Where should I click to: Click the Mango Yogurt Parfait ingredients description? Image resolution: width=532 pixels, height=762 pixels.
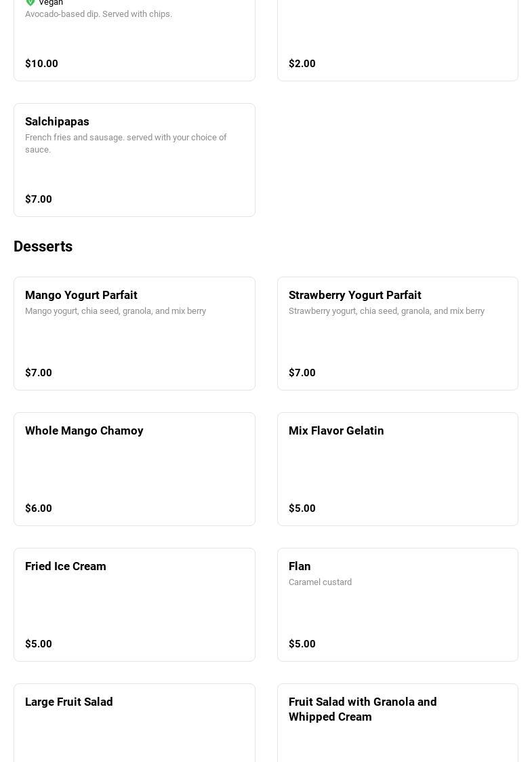tap(115, 311)
